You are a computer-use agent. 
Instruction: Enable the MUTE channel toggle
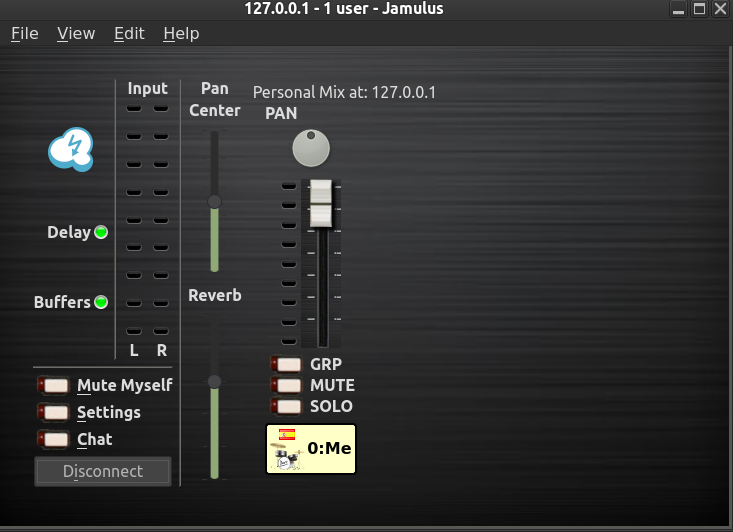click(x=286, y=385)
